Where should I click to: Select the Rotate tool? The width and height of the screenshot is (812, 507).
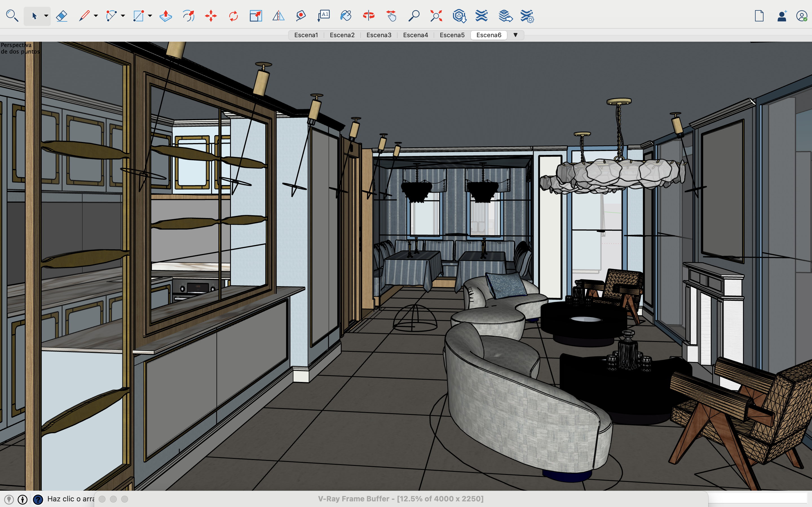[233, 16]
